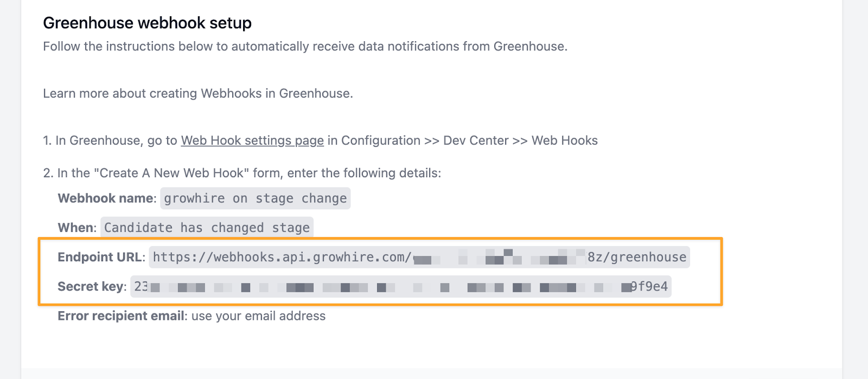Screen dimensions: 868x379
Task: Click the 'Endpoint URL' label
Action: 100,257
